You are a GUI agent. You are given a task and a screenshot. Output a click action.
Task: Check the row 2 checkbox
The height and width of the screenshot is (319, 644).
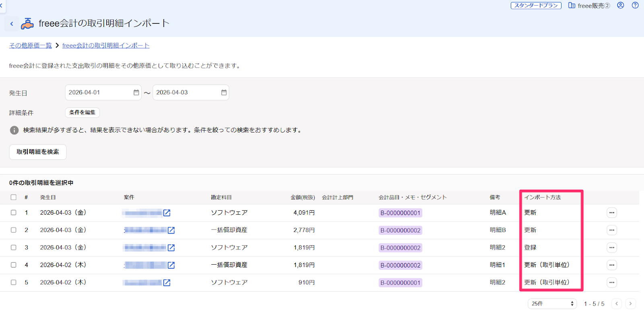tap(14, 230)
